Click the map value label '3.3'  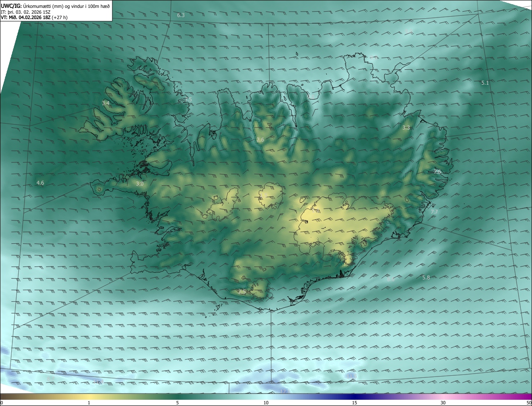(x=406, y=128)
